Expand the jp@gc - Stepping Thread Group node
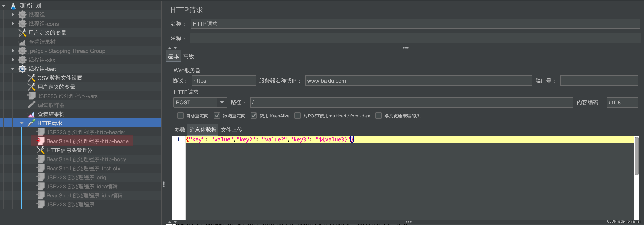This screenshot has width=644, height=225. click(x=13, y=51)
